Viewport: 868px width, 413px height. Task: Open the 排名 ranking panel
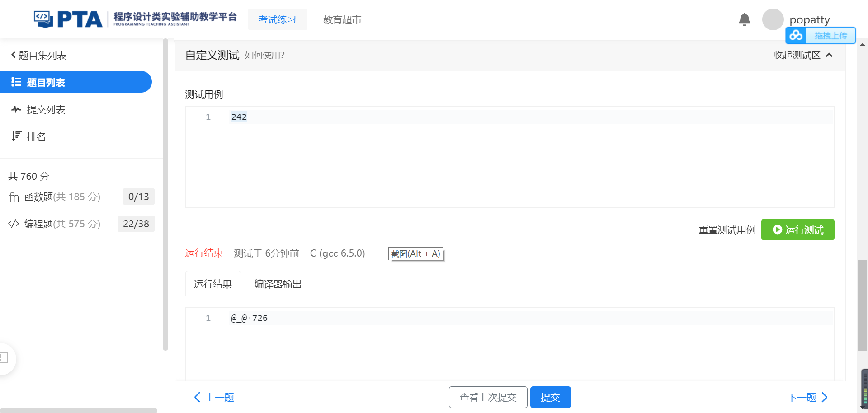coord(36,136)
